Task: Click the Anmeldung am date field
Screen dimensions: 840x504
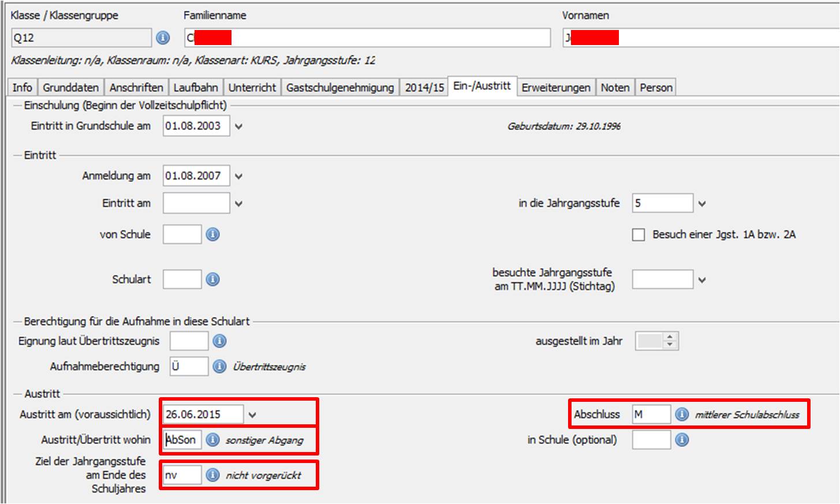Action: [x=196, y=176]
